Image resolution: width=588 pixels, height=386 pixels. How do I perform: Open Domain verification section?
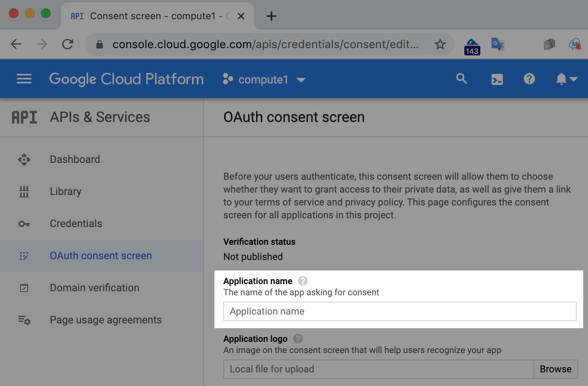click(x=94, y=288)
